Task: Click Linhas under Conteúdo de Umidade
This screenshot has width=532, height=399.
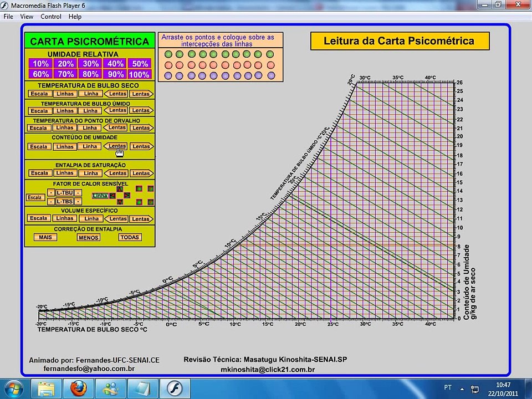Action: click(65, 146)
